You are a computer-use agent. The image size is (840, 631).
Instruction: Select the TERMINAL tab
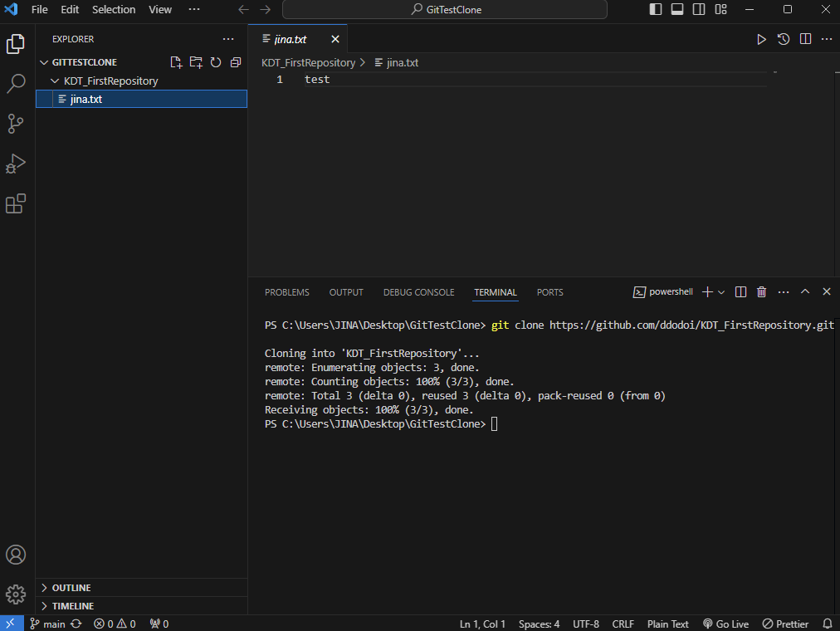(x=496, y=292)
